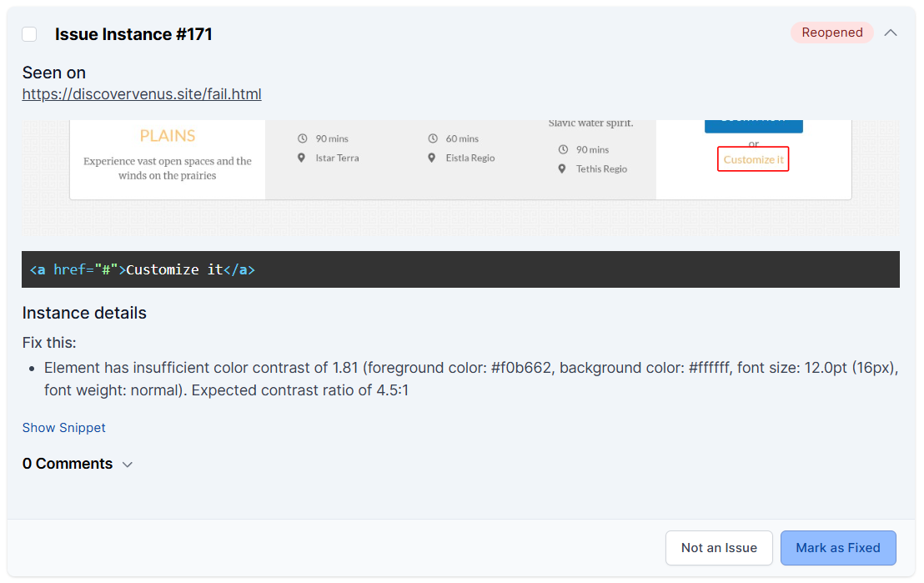Click the 0 Comments label
924x583 pixels.
[68, 464]
